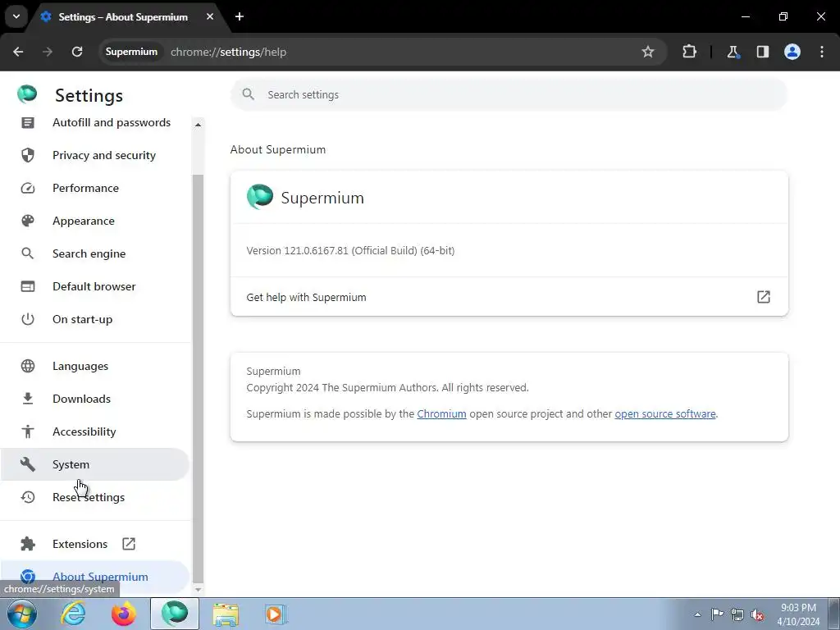The height and width of the screenshot is (630, 840).
Task: Click the Performance gauge icon
Action: [x=28, y=188]
